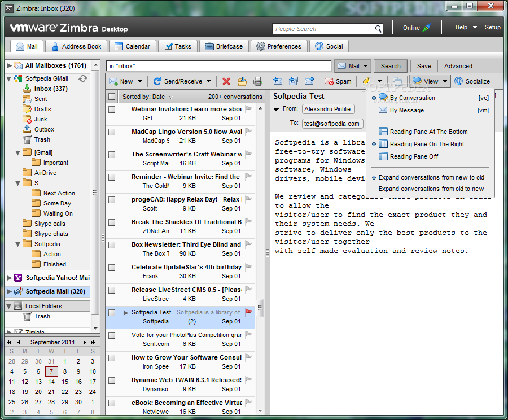
Task: Check the MadCap Lingo message checkbox
Action: coord(112,132)
